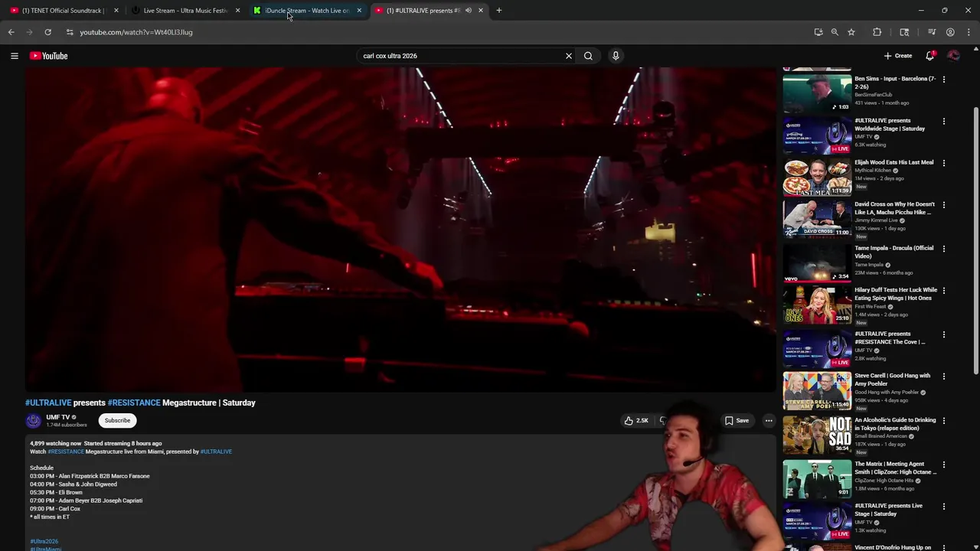
Task: Run the search with magnifier button
Action: click(x=588, y=56)
